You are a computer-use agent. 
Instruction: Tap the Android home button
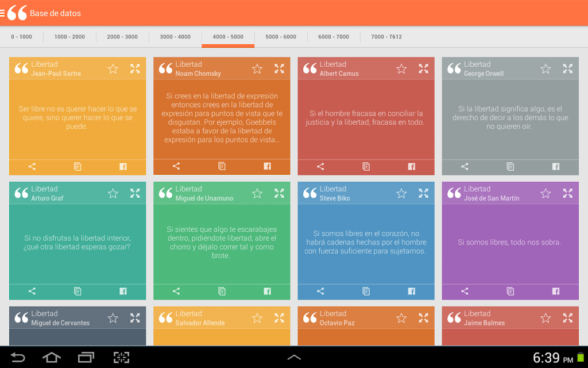pos(52,357)
